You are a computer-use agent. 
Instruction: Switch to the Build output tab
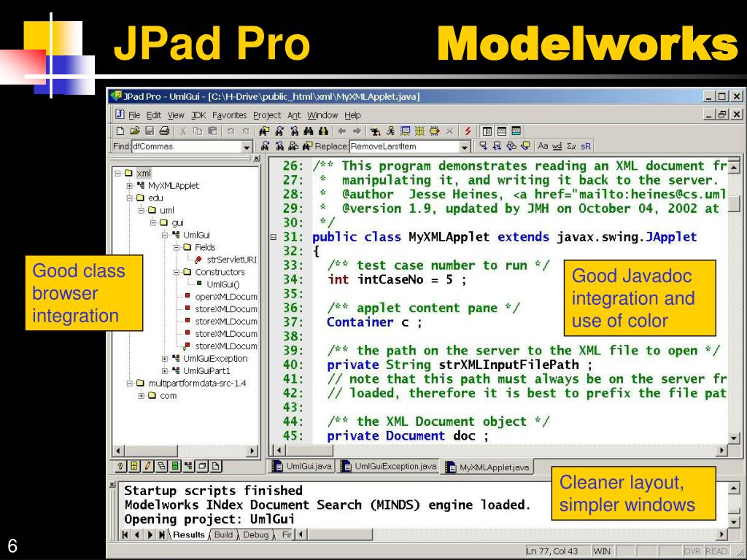223,534
